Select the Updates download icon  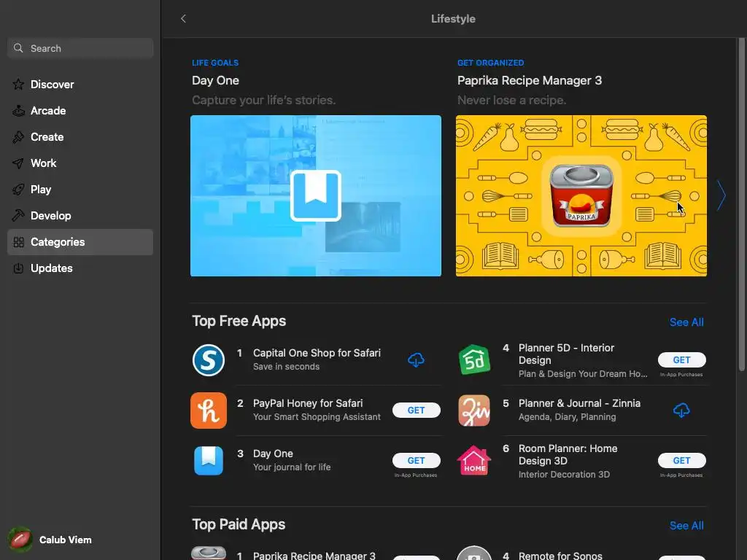pyautogui.click(x=18, y=268)
